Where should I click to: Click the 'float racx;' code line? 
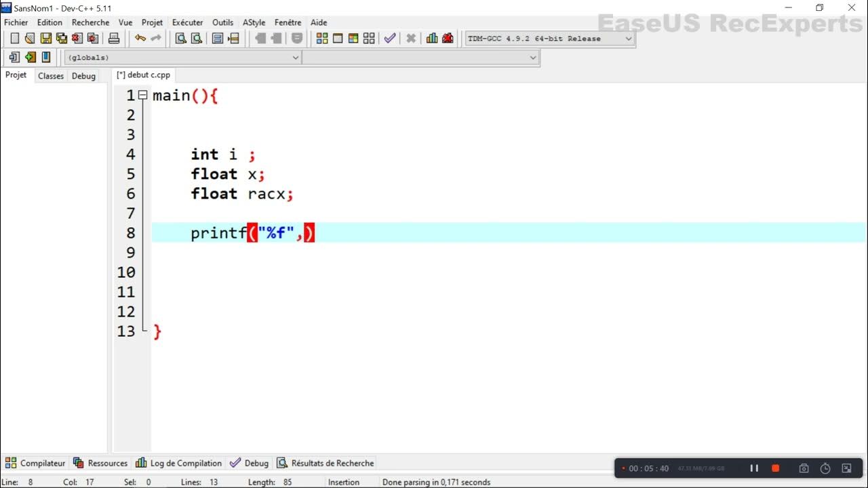242,194
